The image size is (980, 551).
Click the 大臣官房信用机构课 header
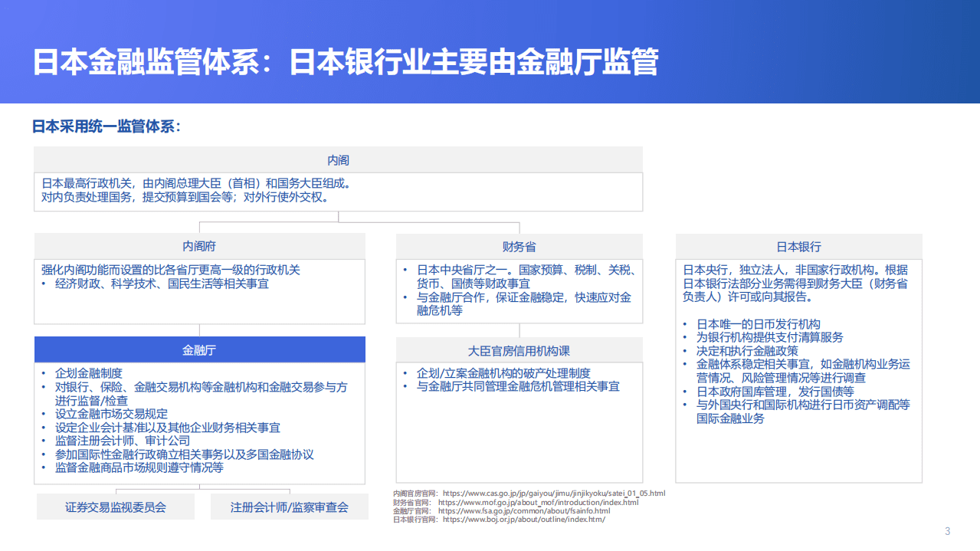[519, 349]
